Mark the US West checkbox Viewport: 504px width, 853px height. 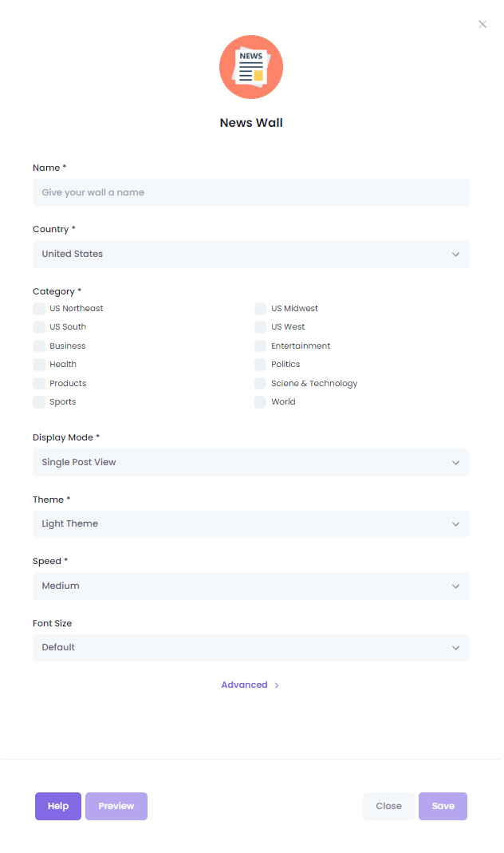[x=261, y=327]
